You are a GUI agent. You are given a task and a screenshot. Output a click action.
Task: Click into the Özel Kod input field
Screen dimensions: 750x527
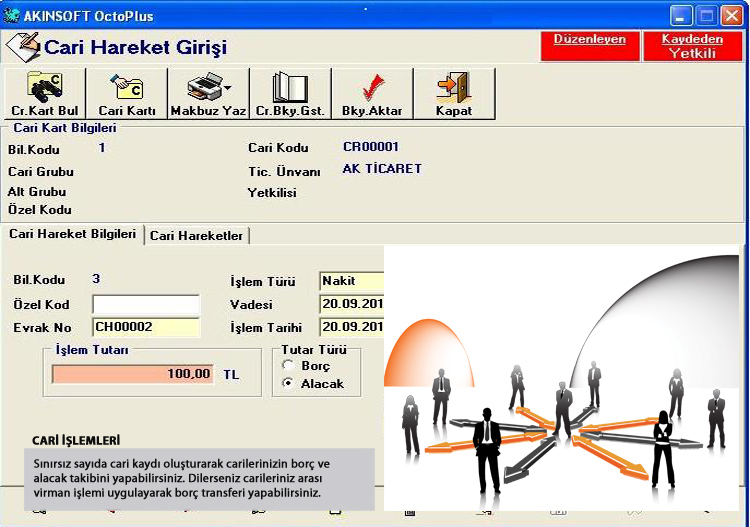pos(146,305)
